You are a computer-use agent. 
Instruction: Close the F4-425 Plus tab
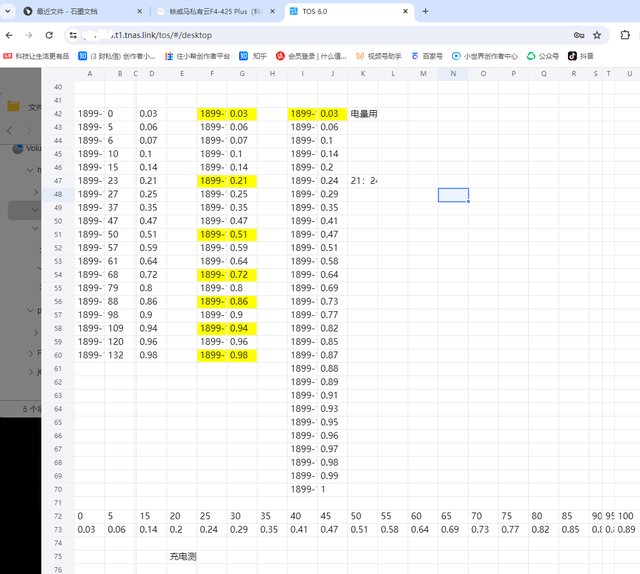[x=273, y=11]
